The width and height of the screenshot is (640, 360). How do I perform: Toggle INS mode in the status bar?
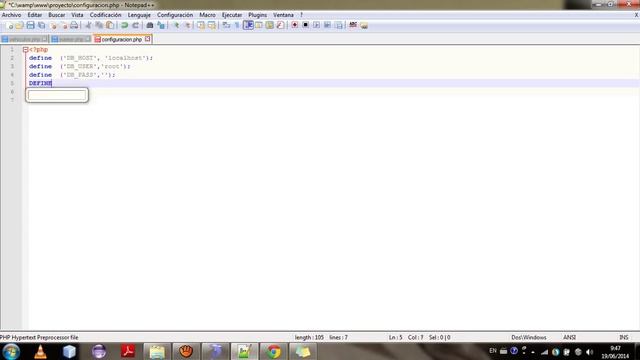tap(624, 338)
